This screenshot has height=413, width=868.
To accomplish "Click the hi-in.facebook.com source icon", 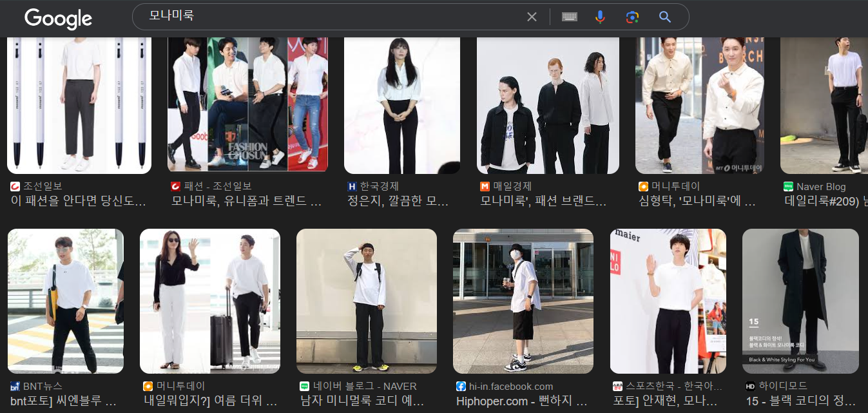I will (461, 387).
